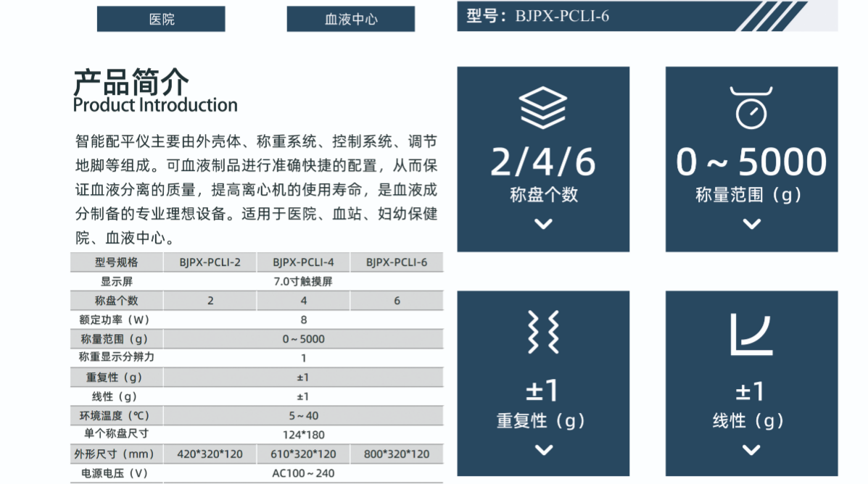Expand the chevron under 重复性（g）

(543, 450)
